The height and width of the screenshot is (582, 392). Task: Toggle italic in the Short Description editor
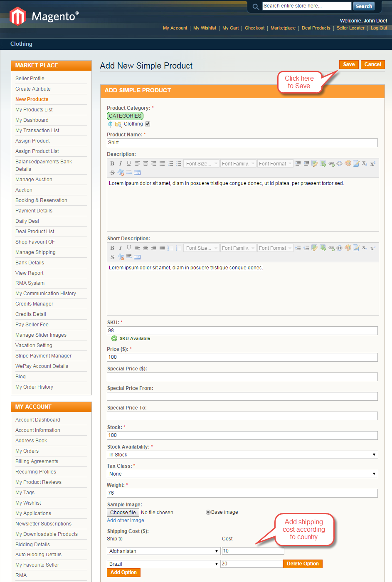pos(121,248)
